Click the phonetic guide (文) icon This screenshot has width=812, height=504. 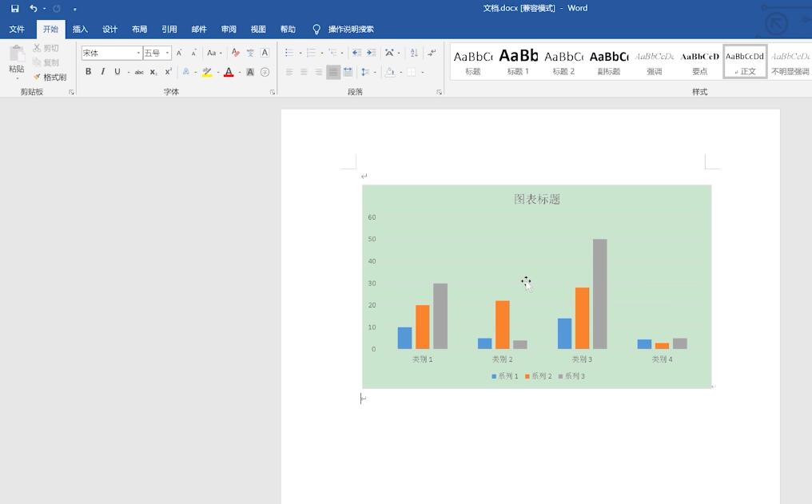click(x=250, y=53)
